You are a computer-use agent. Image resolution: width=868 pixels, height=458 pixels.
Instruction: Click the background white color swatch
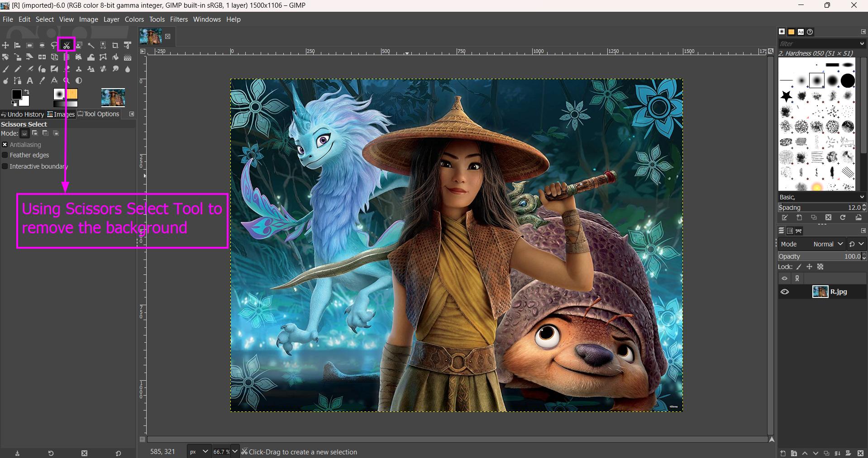25,102
